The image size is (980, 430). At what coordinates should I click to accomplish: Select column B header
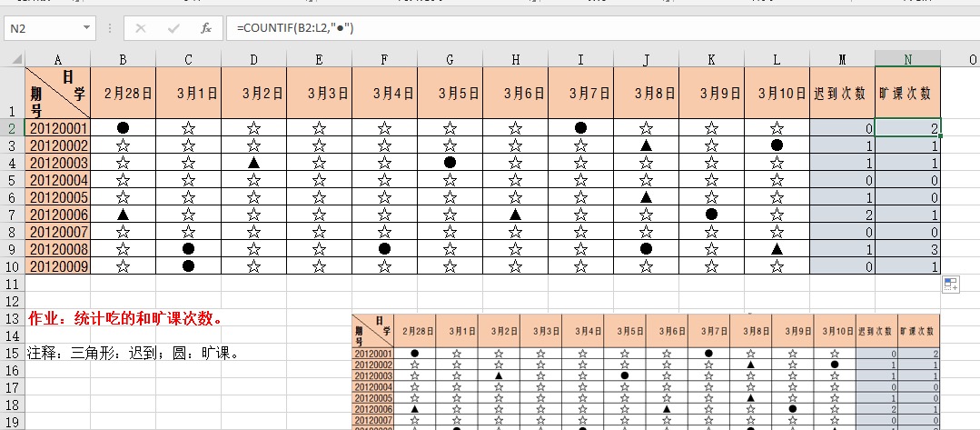(x=124, y=59)
